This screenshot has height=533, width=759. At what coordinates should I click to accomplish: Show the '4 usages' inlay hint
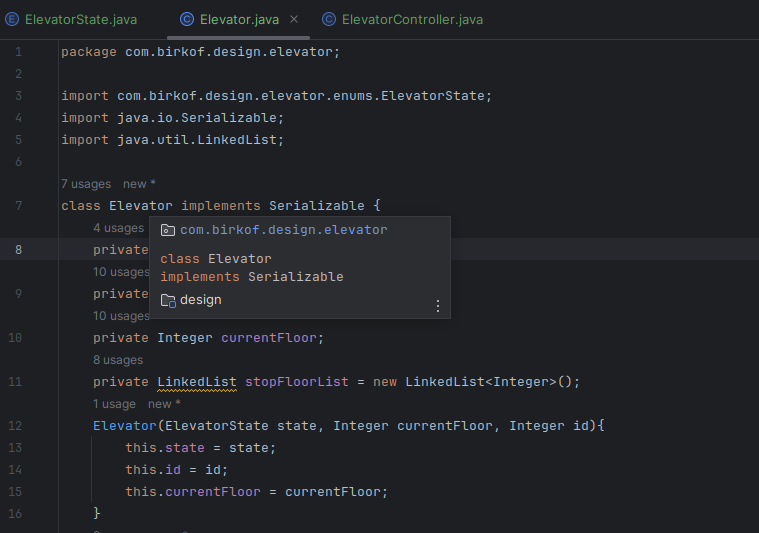point(118,228)
